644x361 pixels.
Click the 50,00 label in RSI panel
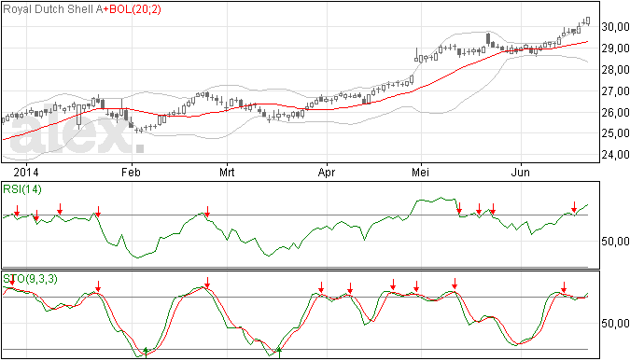coord(616,242)
